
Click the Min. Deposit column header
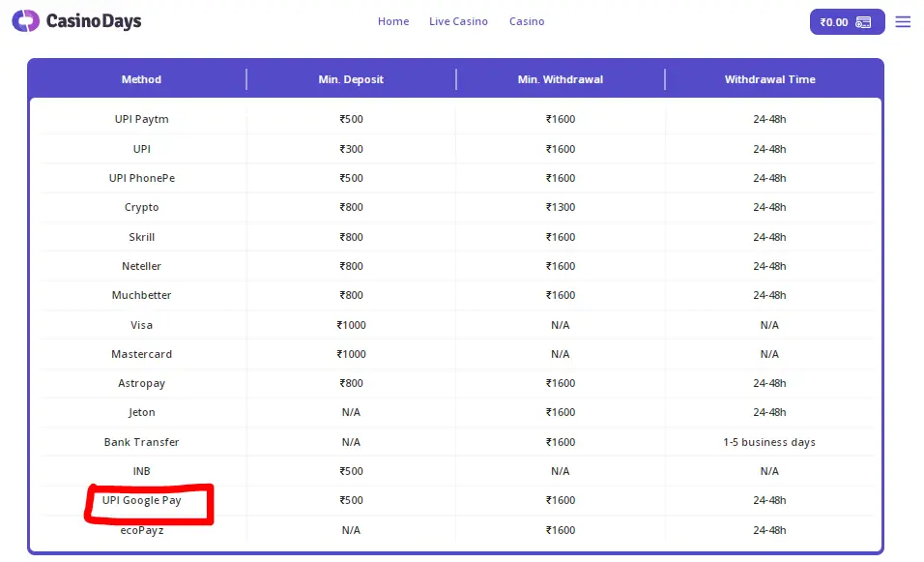[x=351, y=79]
